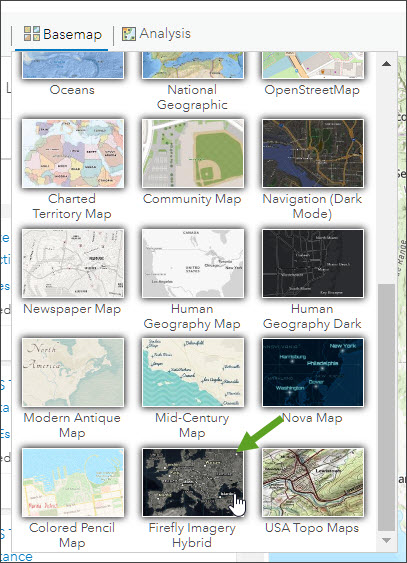Click the Navigation (Dark Mode) label
Viewport: 407px width, 563px height.
tap(312, 206)
